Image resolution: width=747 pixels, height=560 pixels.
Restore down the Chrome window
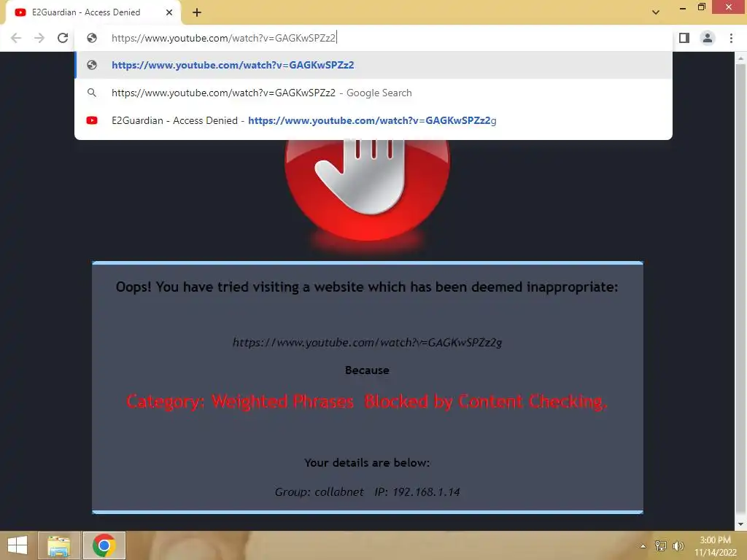coord(701,7)
